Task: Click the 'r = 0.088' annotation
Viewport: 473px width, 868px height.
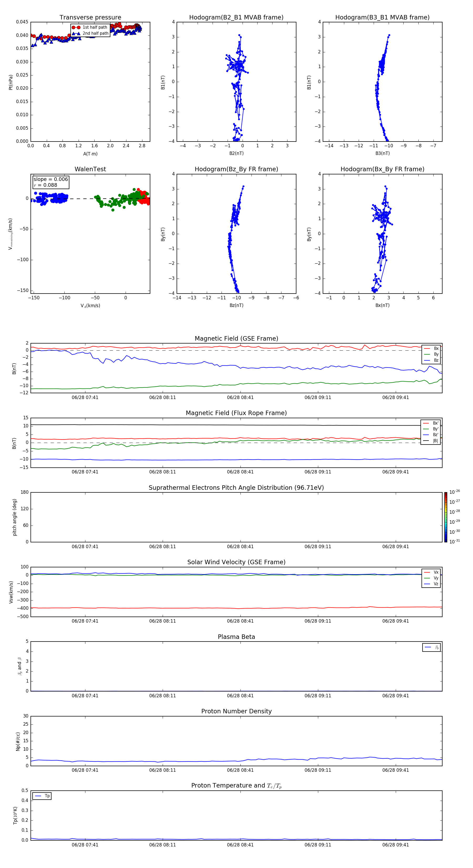Action: (x=45, y=185)
